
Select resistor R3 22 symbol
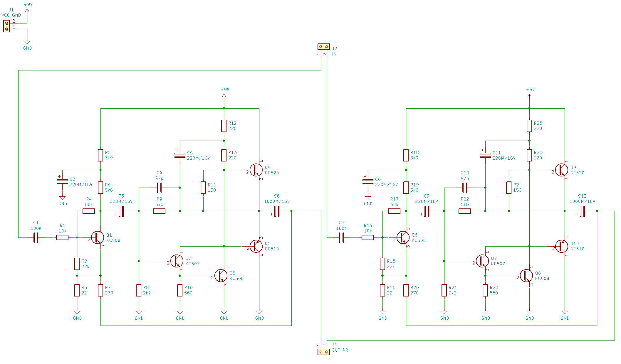point(77,290)
